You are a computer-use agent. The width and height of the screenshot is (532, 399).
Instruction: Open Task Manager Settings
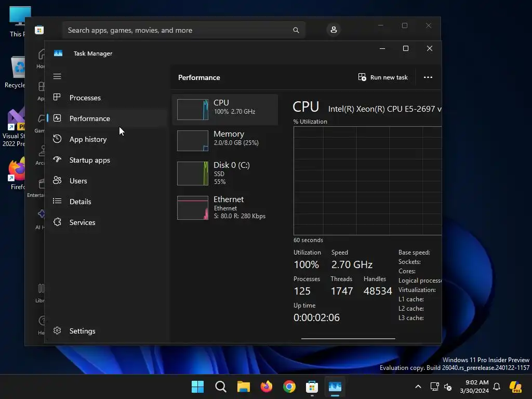[x=107, y=331]
